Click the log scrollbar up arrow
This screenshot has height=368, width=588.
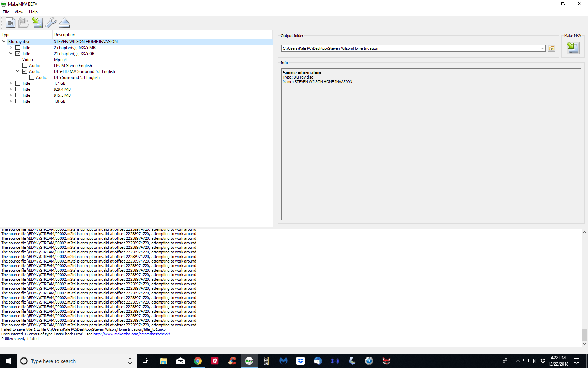tap(584, 233)
